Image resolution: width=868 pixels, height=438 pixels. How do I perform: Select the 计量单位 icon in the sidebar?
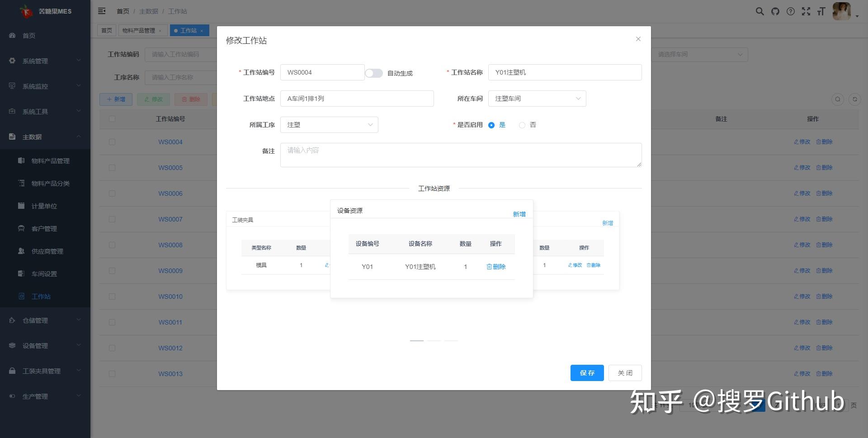21,206
